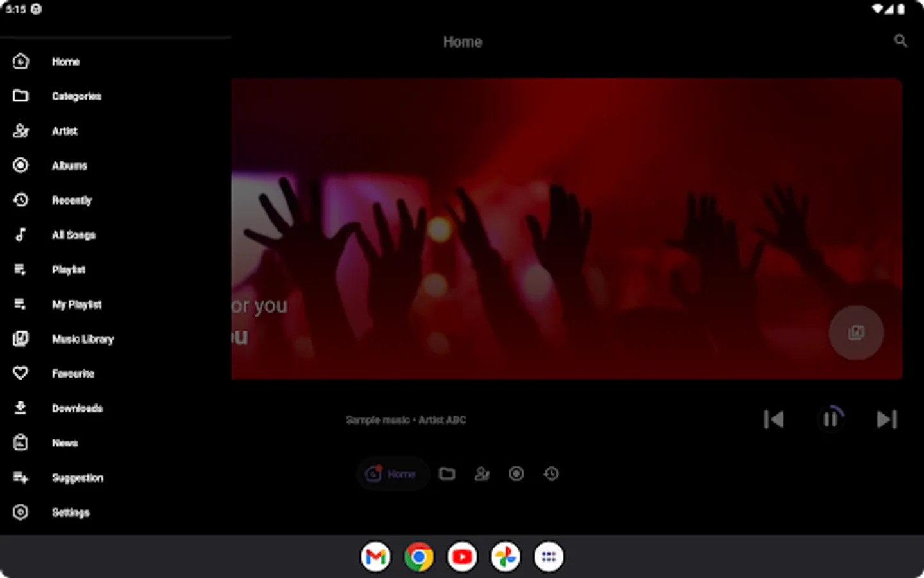
Task: Select Artist in the drawer menu
Action: 116,131
